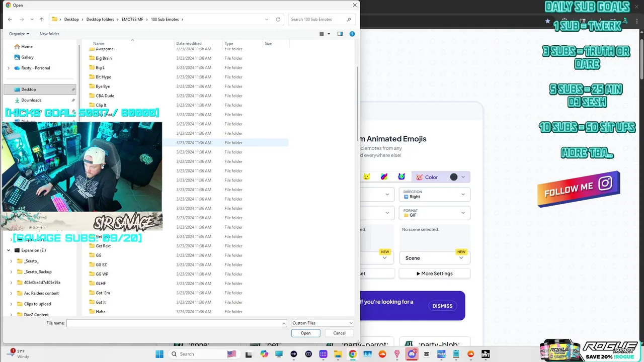Open Discord from the taskbar
Screen dimensions: 644x362
point(412,354)
